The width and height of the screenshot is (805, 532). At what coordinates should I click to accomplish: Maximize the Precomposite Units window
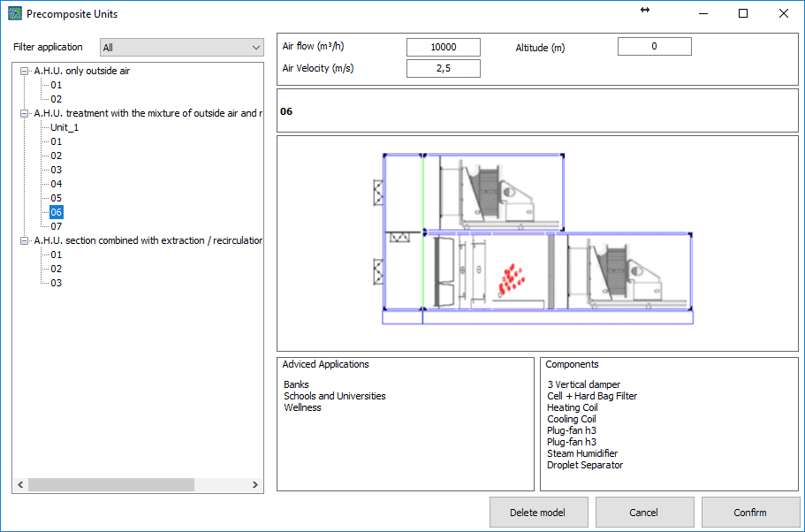coord(743,13)
